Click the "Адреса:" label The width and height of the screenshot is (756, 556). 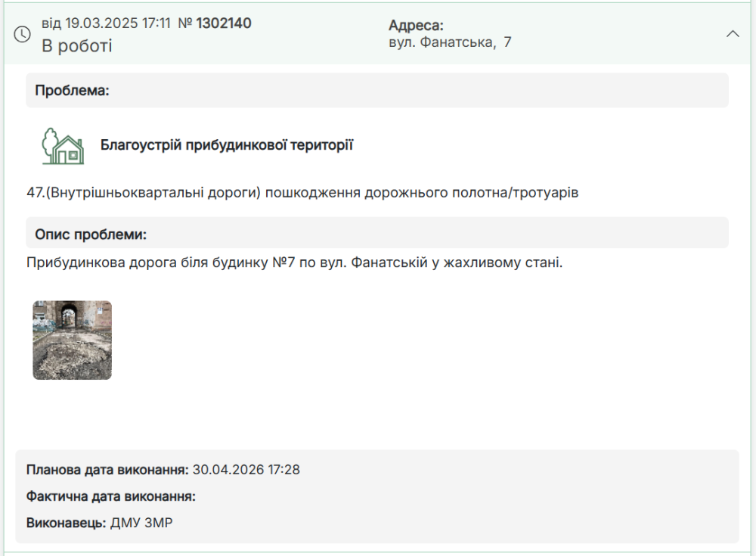click(416, 25)
